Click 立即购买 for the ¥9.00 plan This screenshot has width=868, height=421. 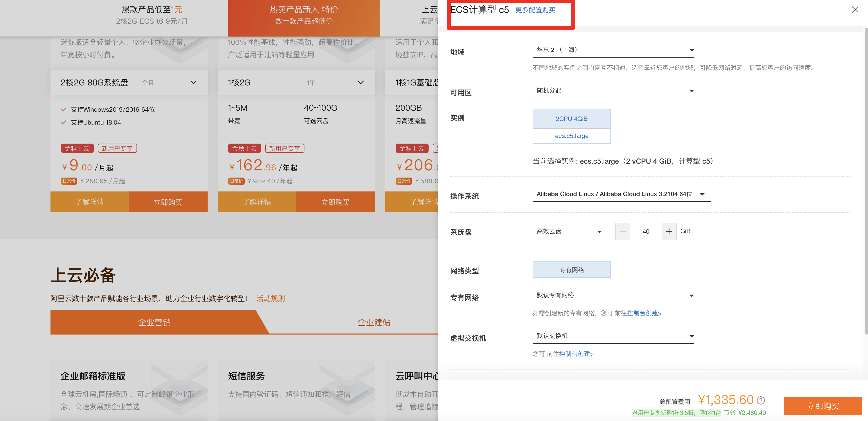[x=168, y=202]
